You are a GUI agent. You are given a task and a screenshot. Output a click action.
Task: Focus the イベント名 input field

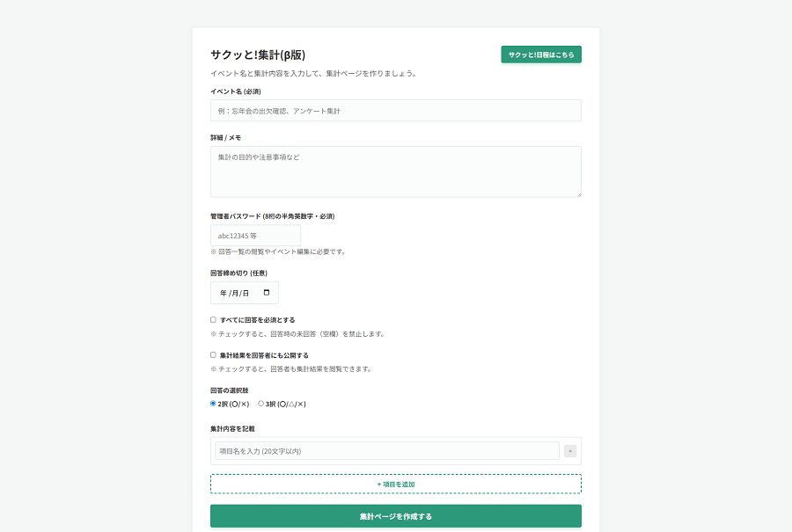tap(395, 111)
